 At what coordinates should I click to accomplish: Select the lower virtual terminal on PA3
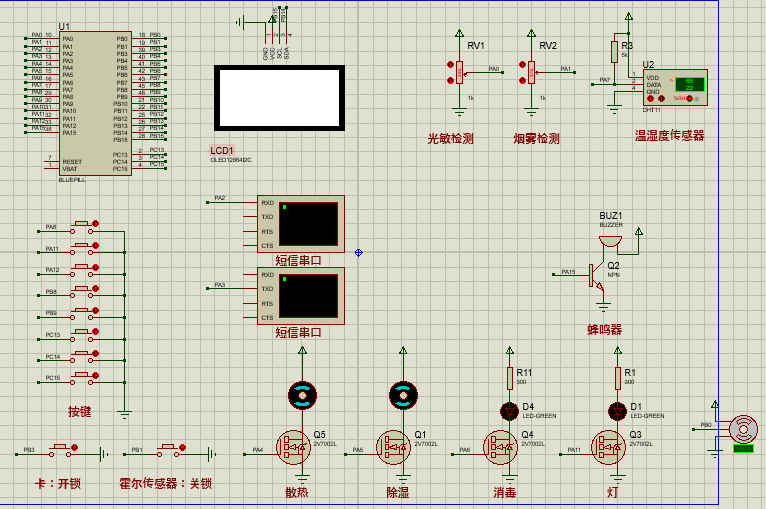pos(301,296)
